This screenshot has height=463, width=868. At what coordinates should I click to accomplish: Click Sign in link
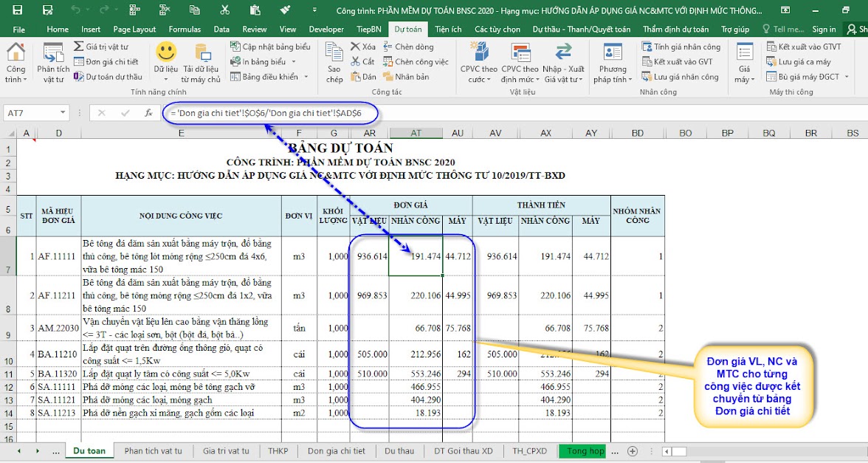click(824, 30)
